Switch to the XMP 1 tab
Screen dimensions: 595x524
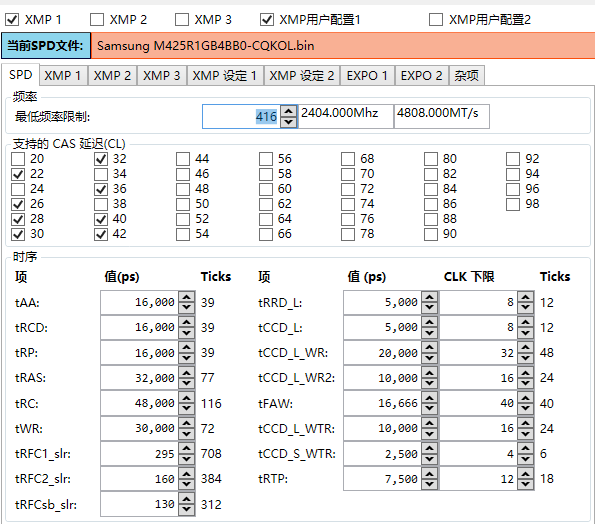coord(63,76)
